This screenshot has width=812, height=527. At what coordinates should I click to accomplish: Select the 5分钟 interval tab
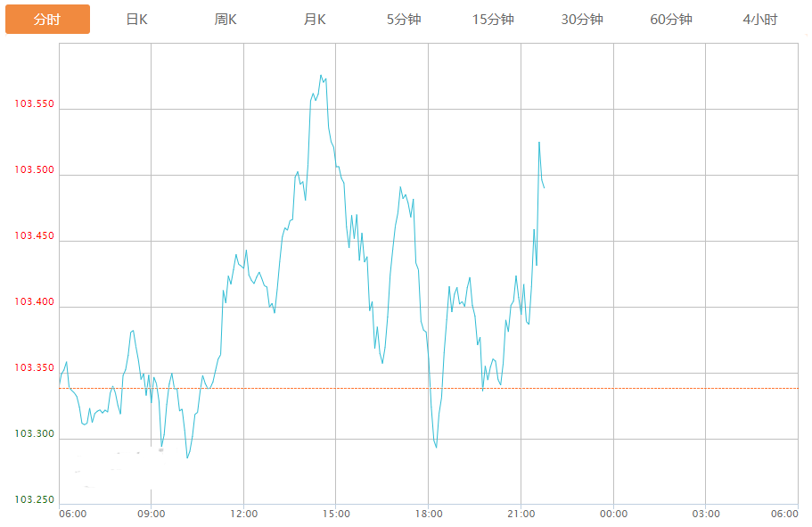tap(404, 20)
